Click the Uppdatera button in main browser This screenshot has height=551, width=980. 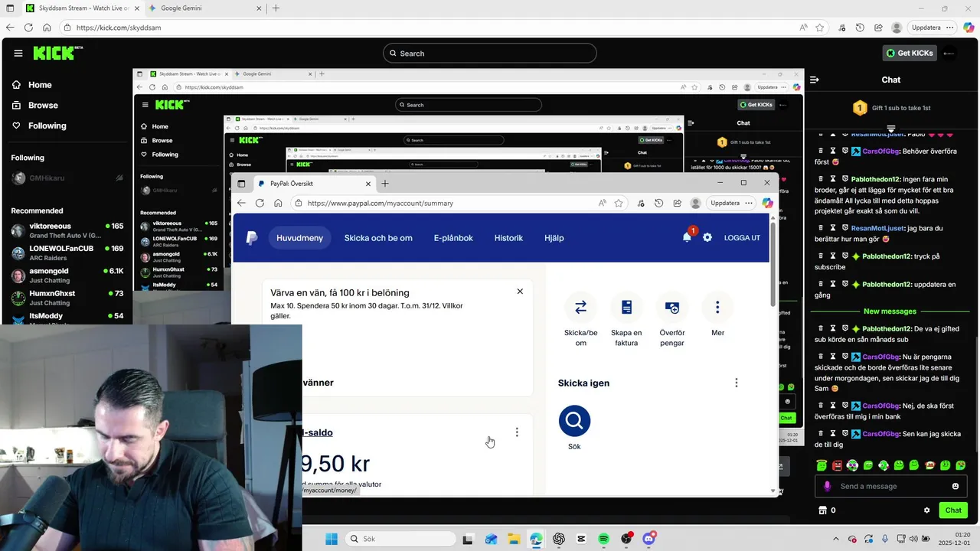pyautogui.click(x=926, y=28)
